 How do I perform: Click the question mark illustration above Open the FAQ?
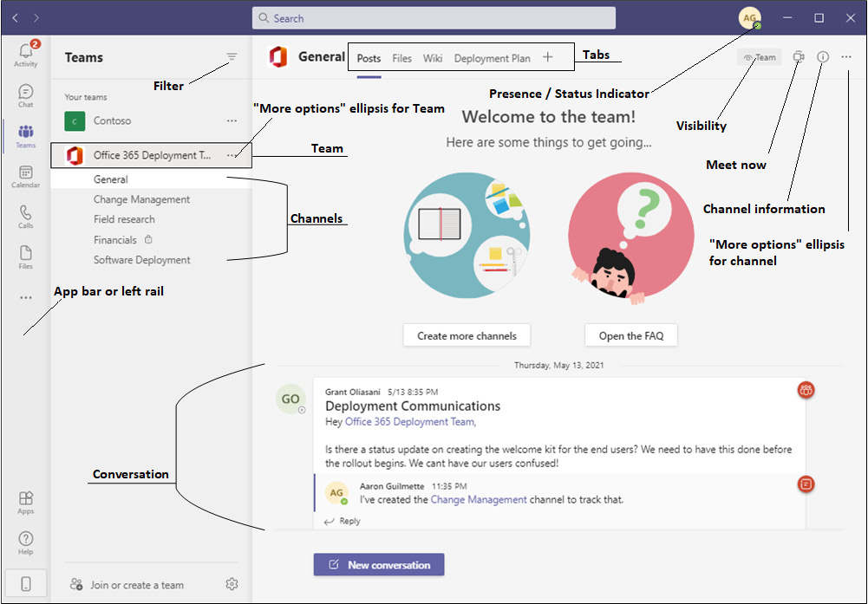(x=631, y=237)
